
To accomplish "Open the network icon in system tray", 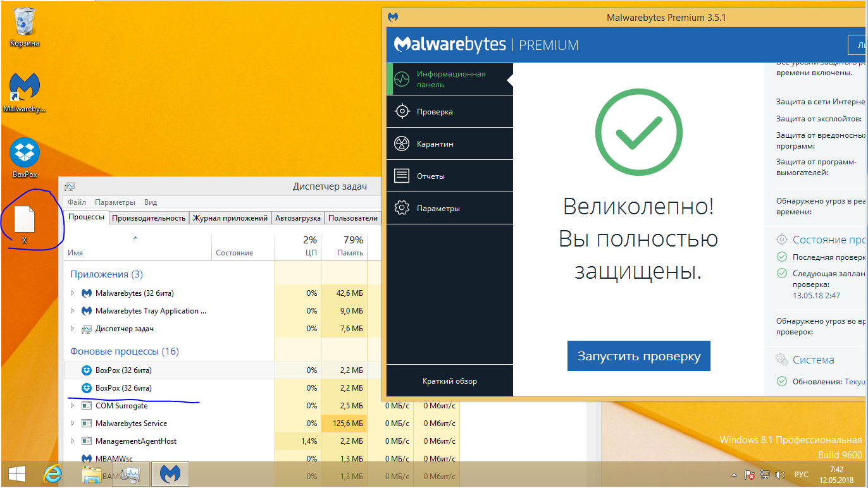I will (x=765, y=475).
